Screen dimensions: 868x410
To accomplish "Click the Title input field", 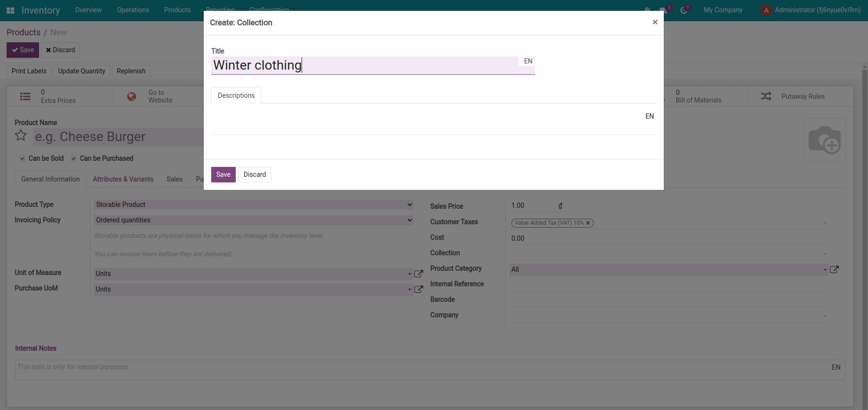I will point(365,65).
